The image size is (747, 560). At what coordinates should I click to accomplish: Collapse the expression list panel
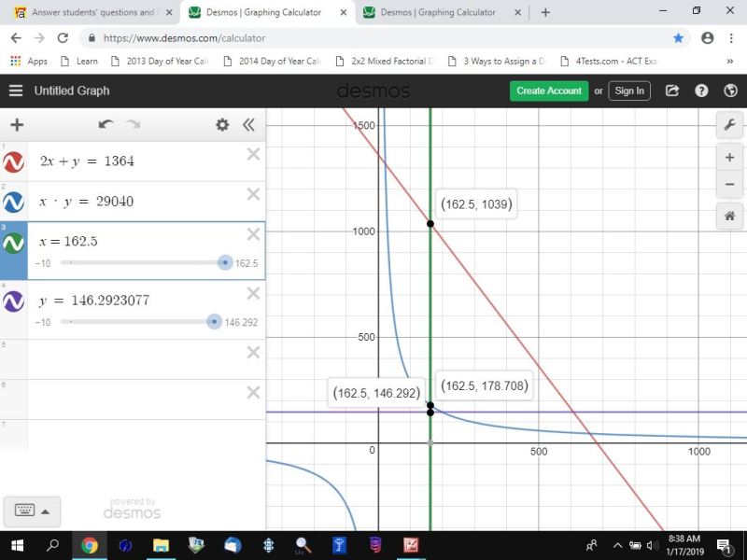click(x=248, y=125)
